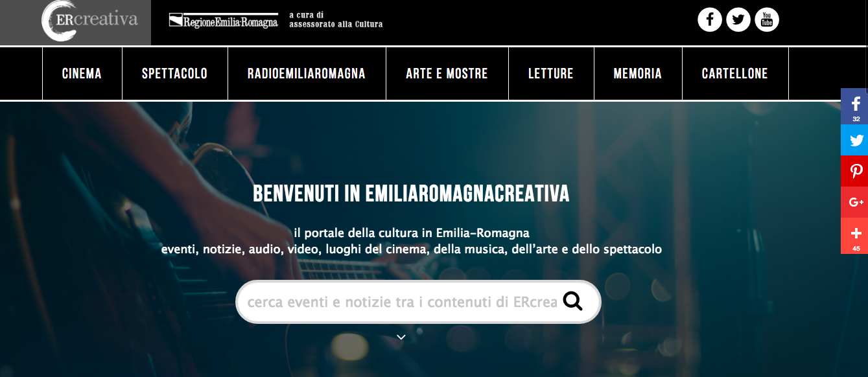The image size is (868, 377).
Task: Click the ERcreativa logo
Action: [89, 21]
